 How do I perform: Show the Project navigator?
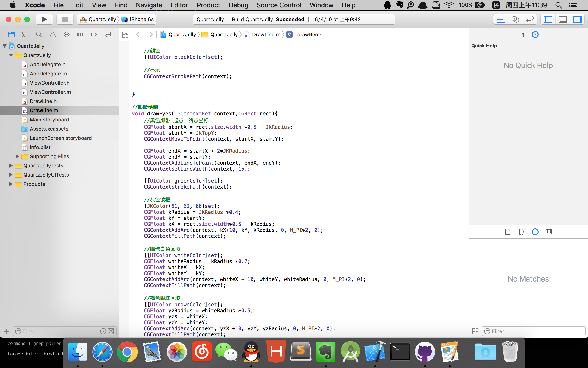pos(11,34)
